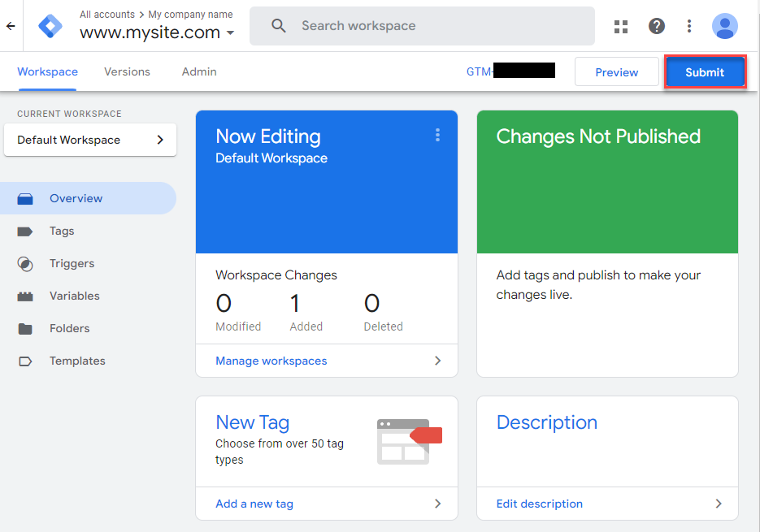The width and height of the screenshot is (760, 532).
Task: Expand the www.mysite.com container dropdown
Action: (x=230, y=33)
